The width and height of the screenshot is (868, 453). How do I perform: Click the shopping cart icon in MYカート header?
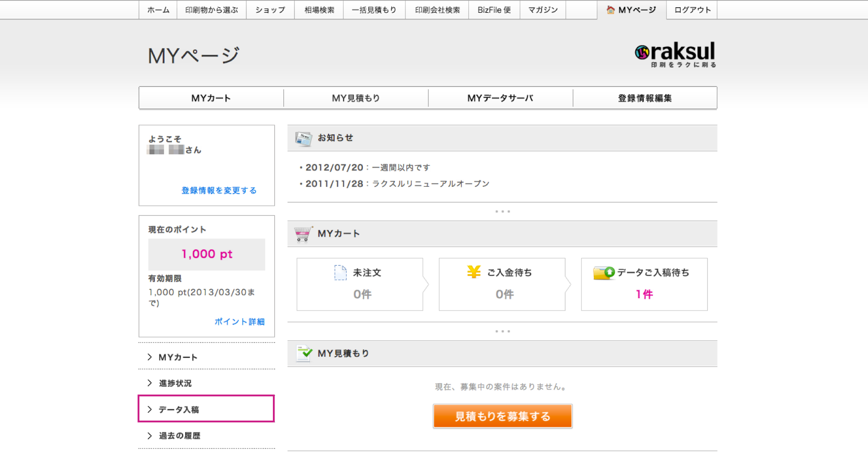point(303,234)
